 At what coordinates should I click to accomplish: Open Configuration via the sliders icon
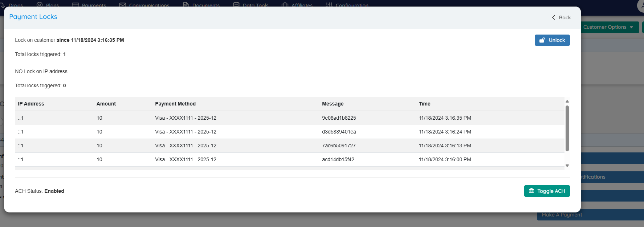[329, 4]
